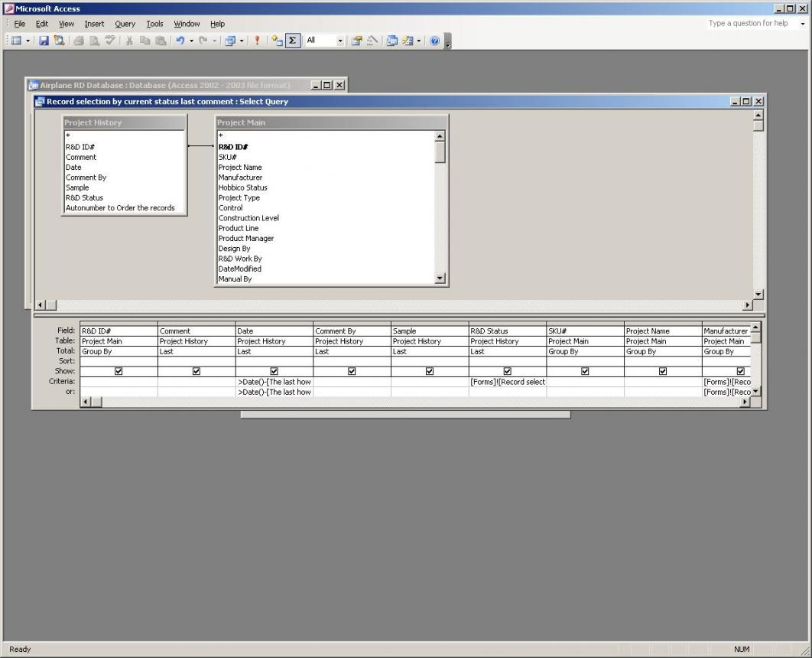Open the Properties icon
Image resolution: width=812 pixels, height=658 pixels.
[x=356, y=41]
